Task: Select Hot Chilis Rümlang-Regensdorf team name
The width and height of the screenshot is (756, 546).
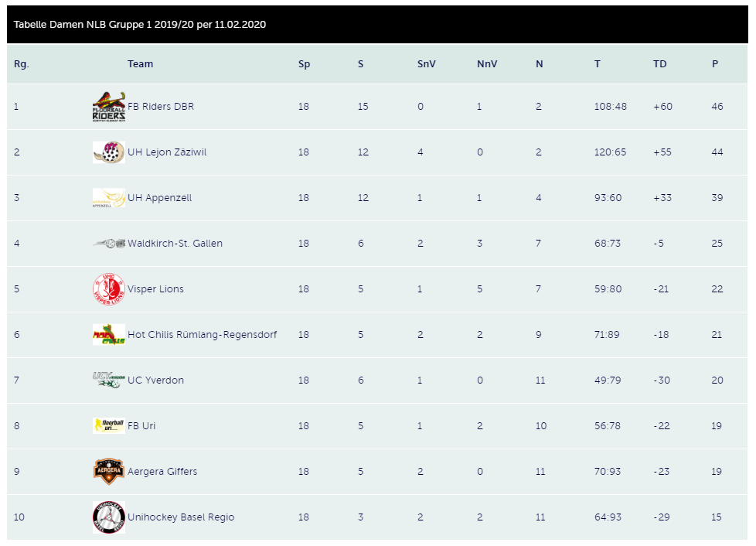Action: (x=202, y=335)
